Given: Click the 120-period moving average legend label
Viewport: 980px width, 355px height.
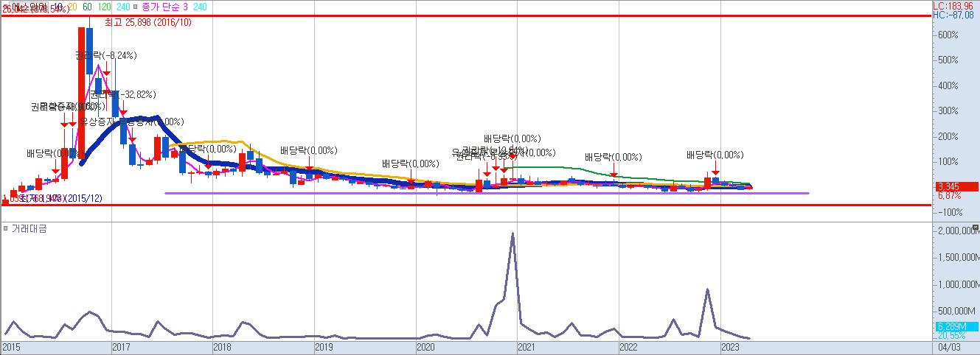Looking at the screenshot, I should tap(105, 6).
